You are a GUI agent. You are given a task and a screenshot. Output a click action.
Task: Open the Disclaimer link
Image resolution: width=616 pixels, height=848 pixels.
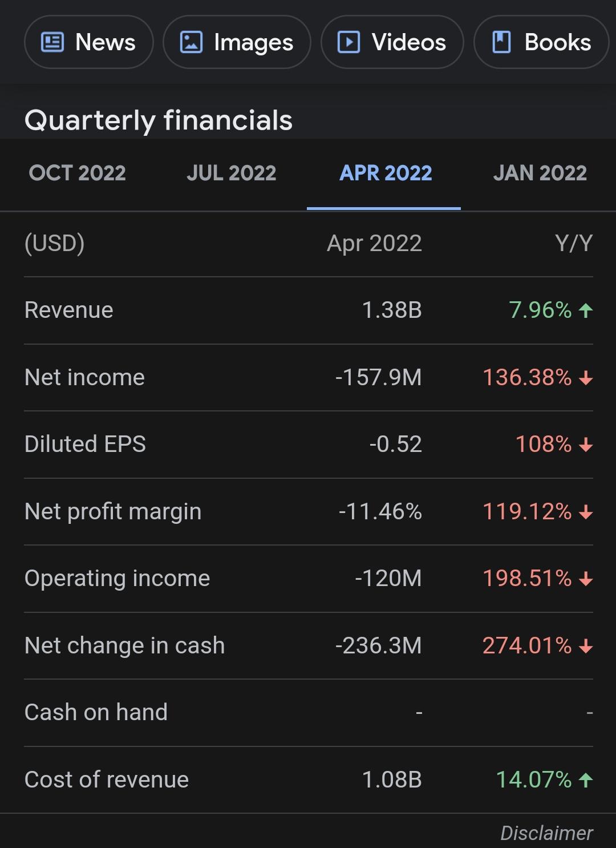(x=546, y=833)
